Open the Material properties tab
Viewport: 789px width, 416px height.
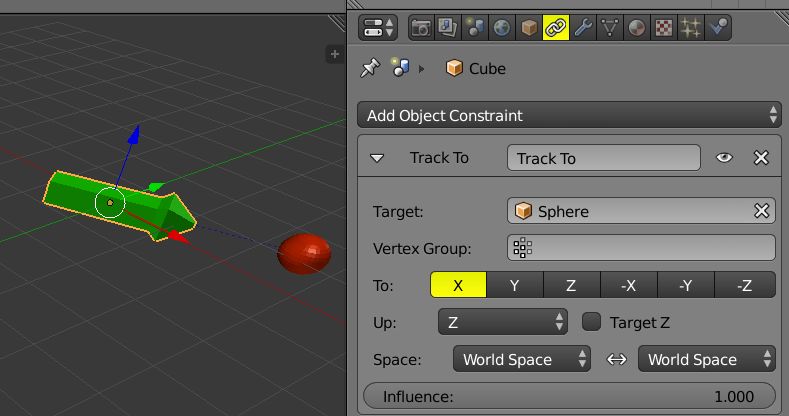pos(637,28)
